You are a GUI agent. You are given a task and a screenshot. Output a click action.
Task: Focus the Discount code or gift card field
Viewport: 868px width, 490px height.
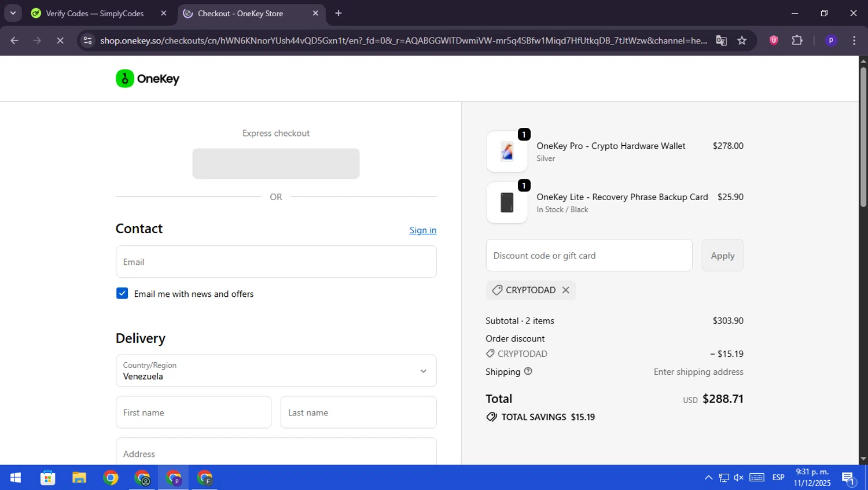589,256
